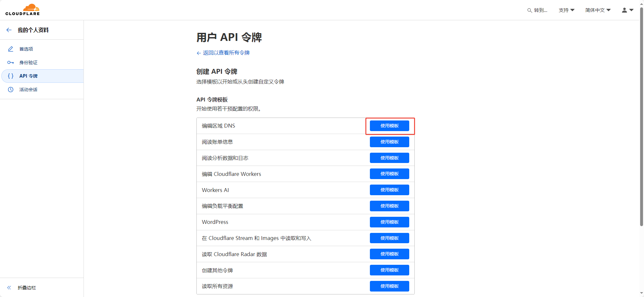Click the search magnifier icon in header
This screenshot has height=297, width=644.
[530, 10]
